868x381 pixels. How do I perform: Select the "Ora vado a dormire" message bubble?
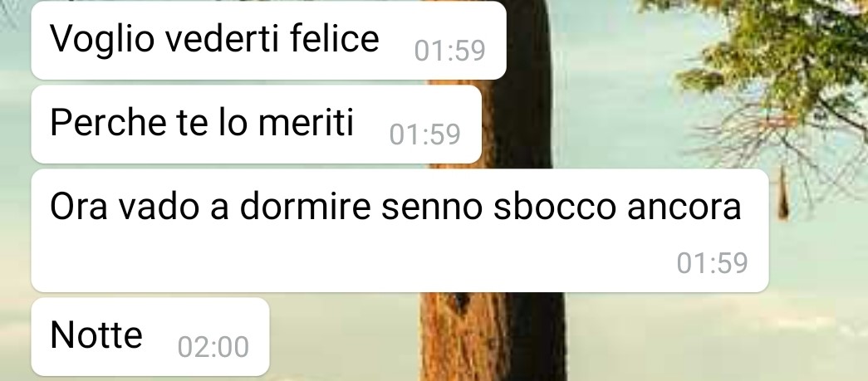[400, 230]
